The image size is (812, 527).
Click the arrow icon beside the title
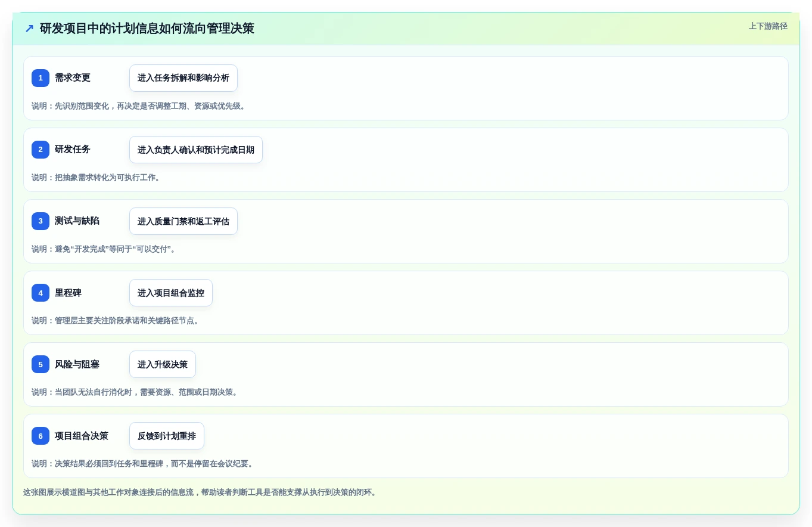click(29, 29)
